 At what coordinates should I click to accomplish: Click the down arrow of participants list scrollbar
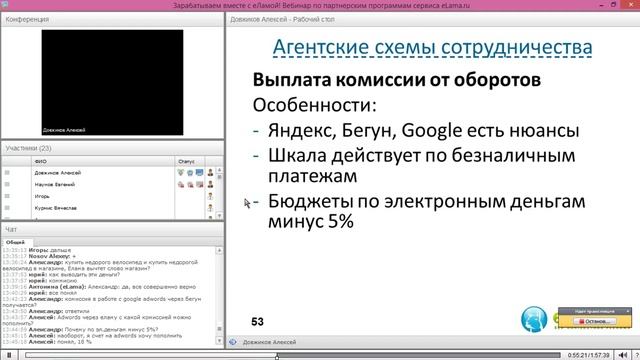(x=219, y=216)
